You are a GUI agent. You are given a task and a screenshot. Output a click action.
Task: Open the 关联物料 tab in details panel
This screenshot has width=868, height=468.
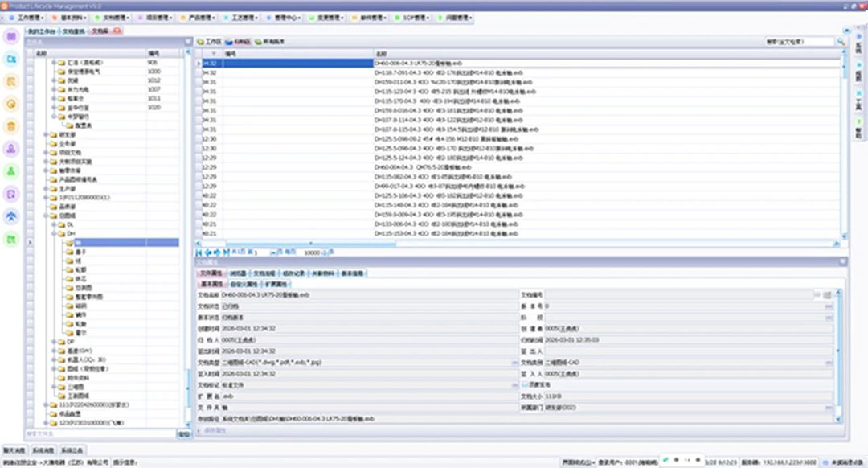point(323,273)
